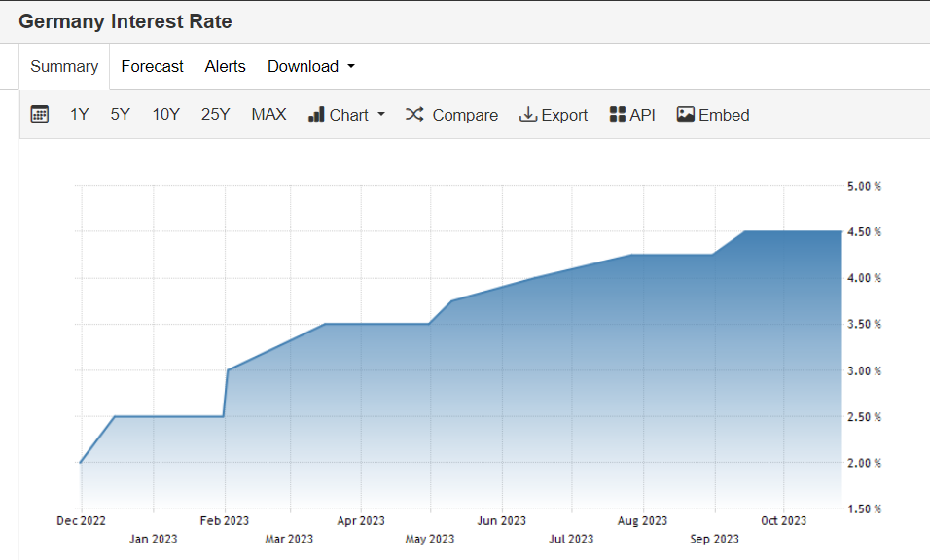Viewport: 930px width, 560px height.
Task: Click the Germany Interest Rate heading
Action: pyautogui.click(x=125, y=21)
